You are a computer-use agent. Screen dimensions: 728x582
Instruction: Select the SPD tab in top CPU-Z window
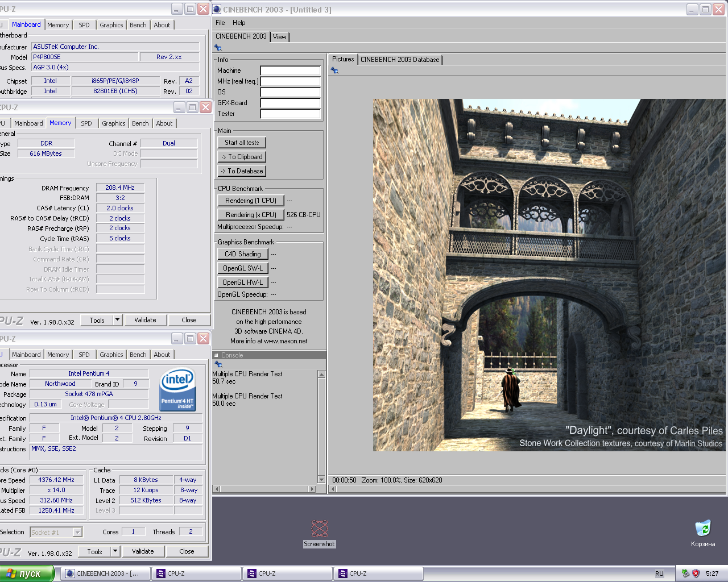pyautogui.click(x=84, y=25)
